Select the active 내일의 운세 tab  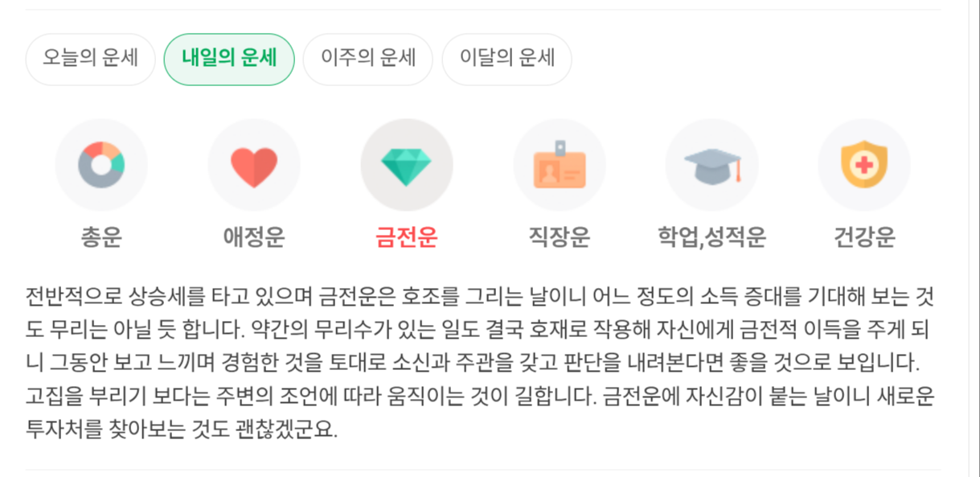(229, 59)
